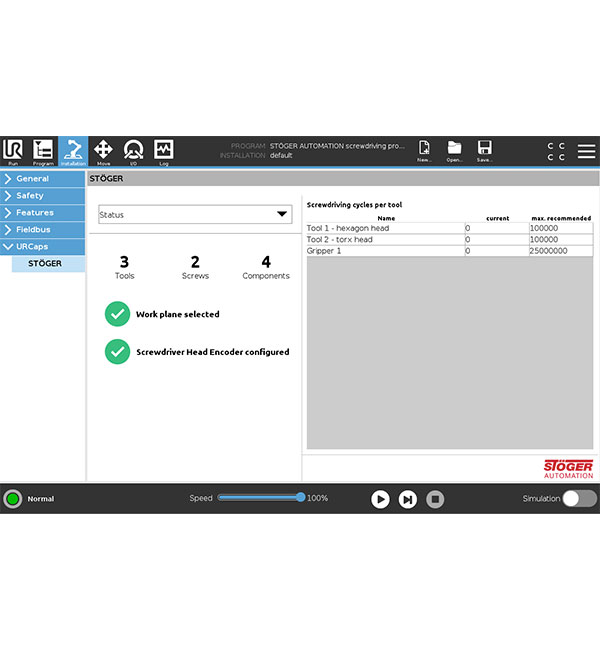
Task: Open the Move arrows icon
Action: [103, 150]
